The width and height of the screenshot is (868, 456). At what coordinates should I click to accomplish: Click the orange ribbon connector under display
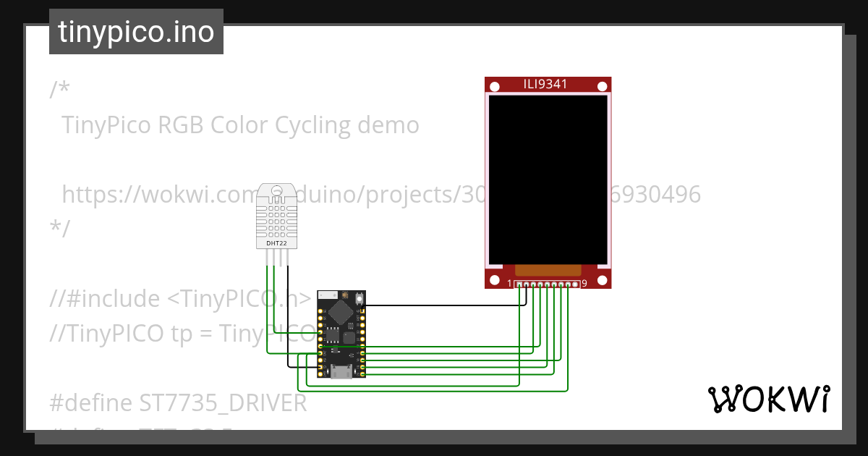(548, 270)
